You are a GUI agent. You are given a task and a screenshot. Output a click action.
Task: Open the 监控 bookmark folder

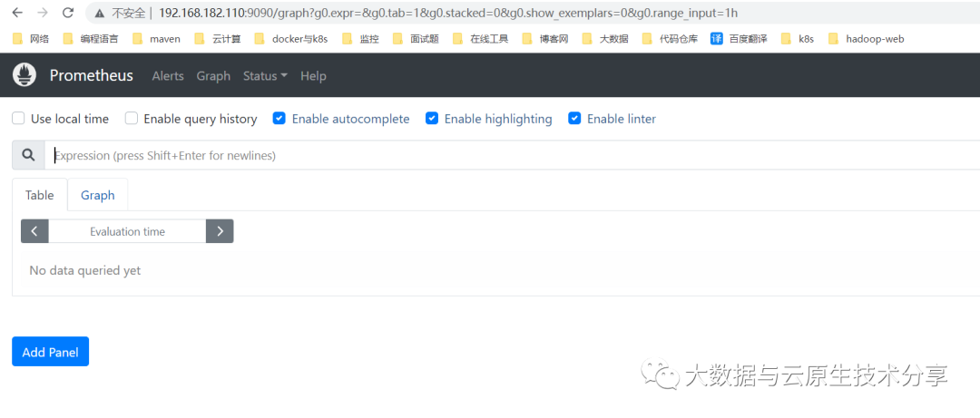pos(360,39)
